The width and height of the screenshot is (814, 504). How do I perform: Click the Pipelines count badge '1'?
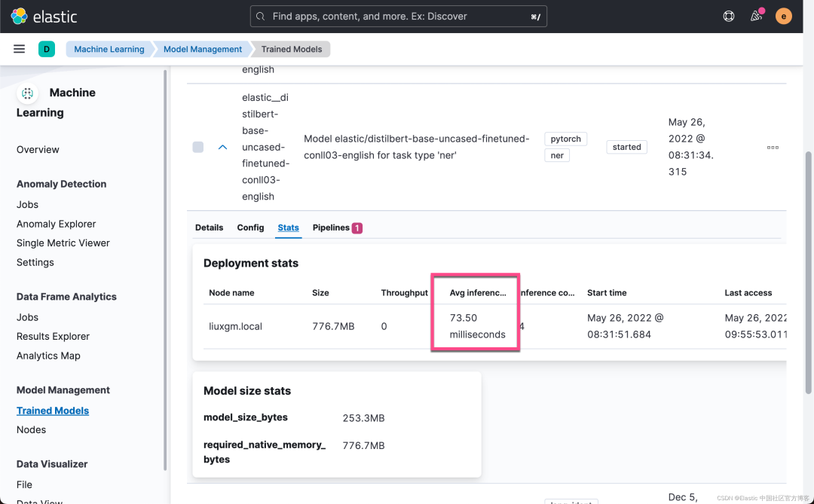click(357, 228)
